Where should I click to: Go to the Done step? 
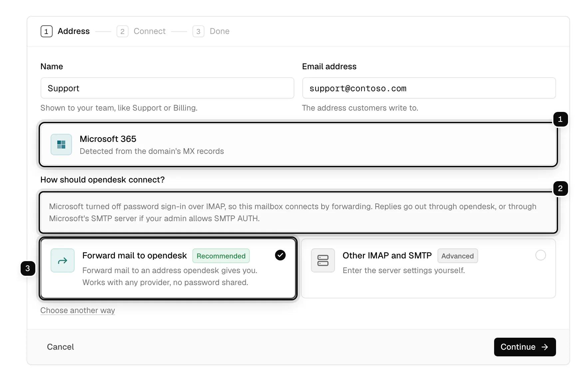coord(211,31)
